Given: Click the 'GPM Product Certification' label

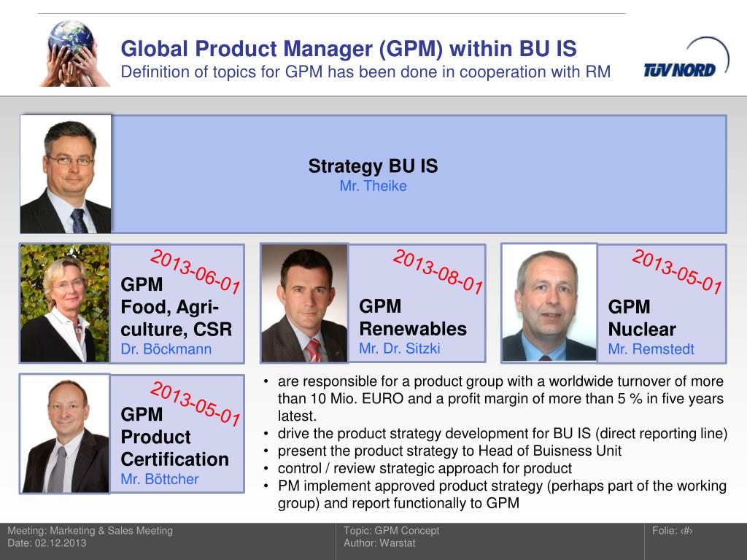Looking at the screenshot, I should 175,437.
